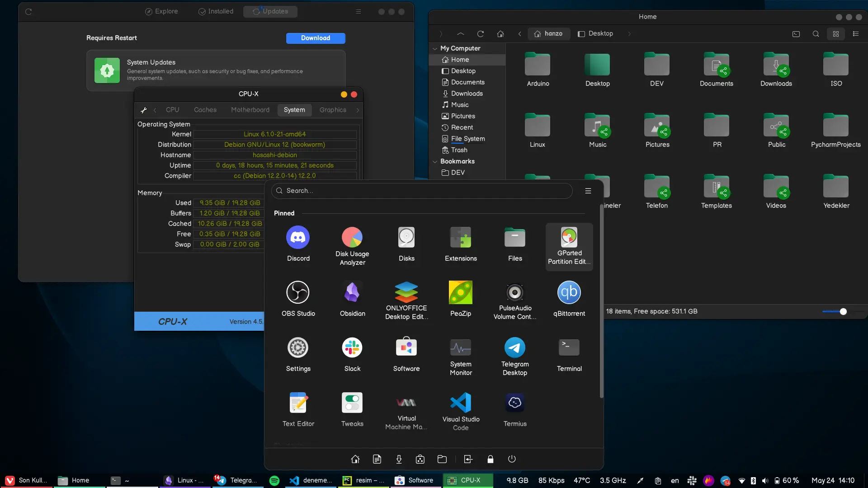Launch ONLYOFFICE Desktop Editors

[x=406, y=300]
